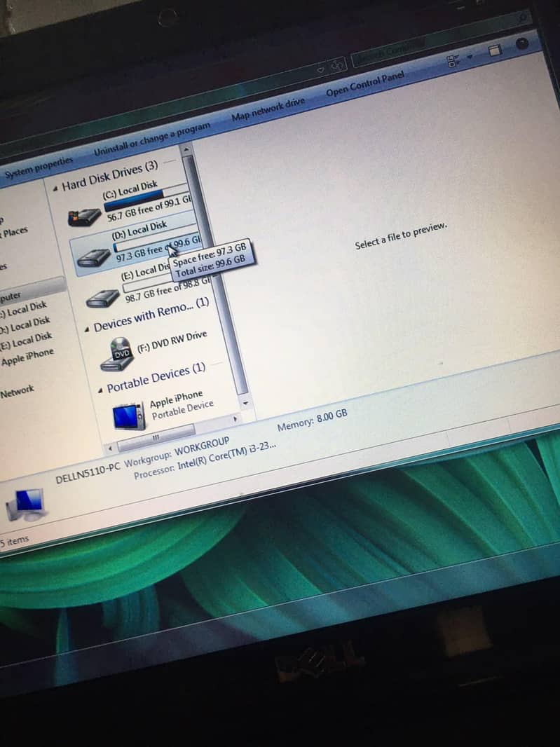560x747 pixels.
Task: Click 'Select a file to preview.' text
Action: coord(401,236)
